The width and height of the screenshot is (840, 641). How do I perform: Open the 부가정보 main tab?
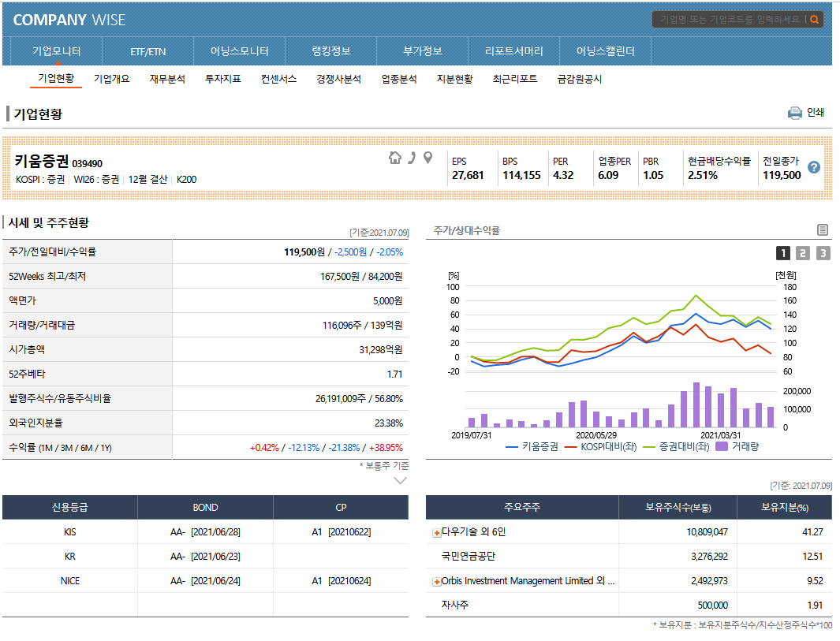pyautogui.click(x=423, y=51)
